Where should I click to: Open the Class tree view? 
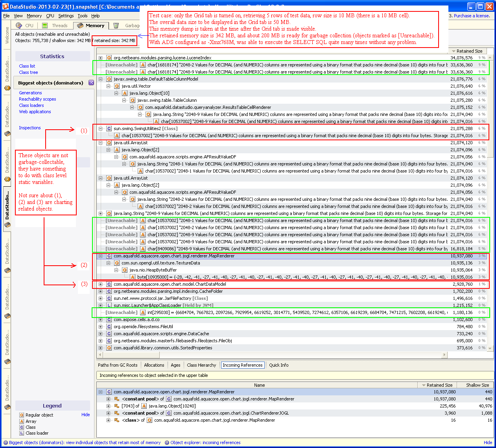pos(28,72)
